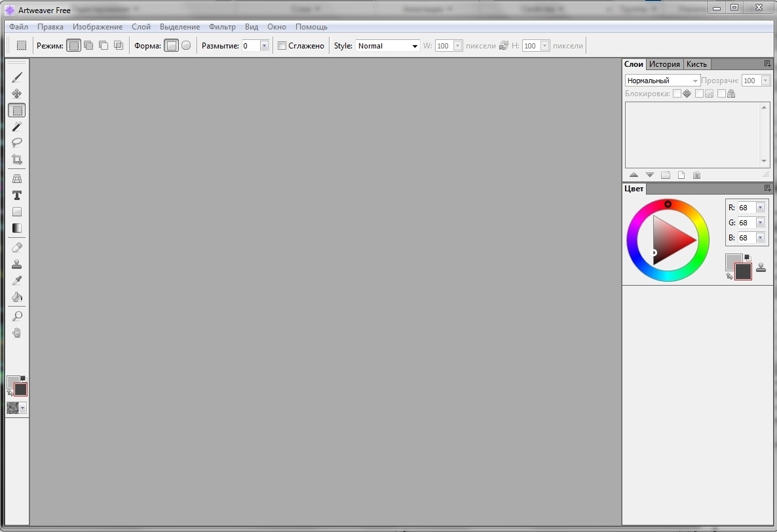Select the Clone Stamp tool
Viewport: 777px width, 532px height.
[17, 264]
